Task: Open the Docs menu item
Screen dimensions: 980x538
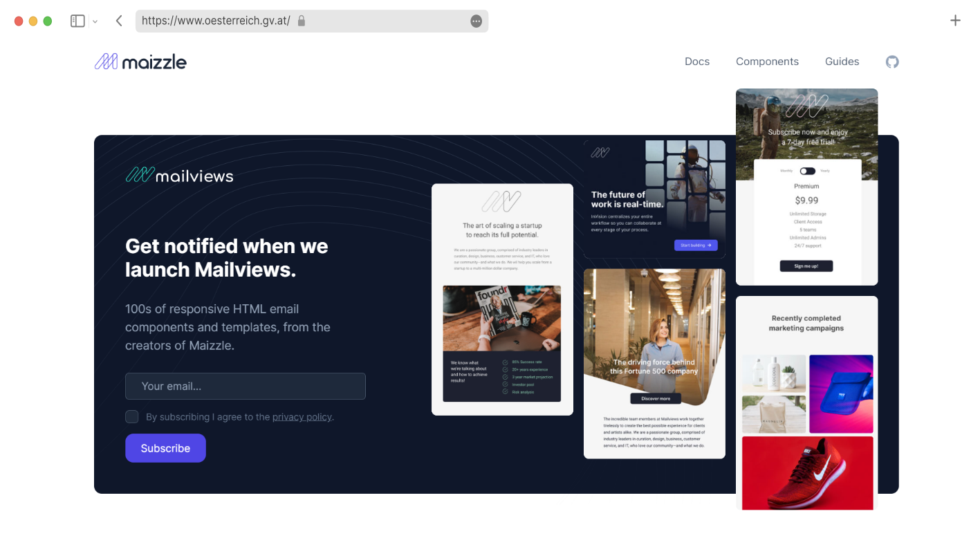Action: tap(697, 62)
